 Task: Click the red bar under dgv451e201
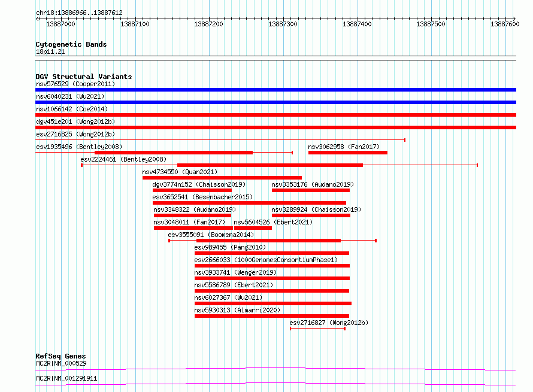pyautogui.click(x=275, y=127)
